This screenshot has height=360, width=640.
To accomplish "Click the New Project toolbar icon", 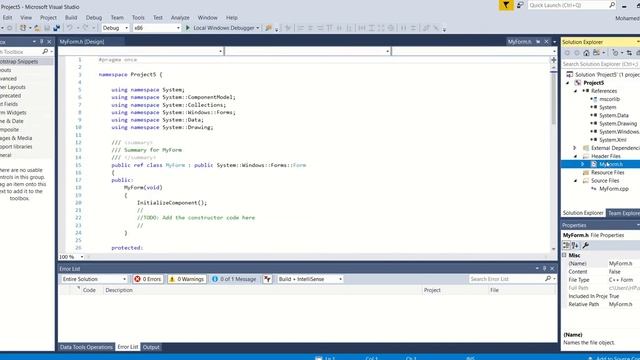I will point(23,28).
